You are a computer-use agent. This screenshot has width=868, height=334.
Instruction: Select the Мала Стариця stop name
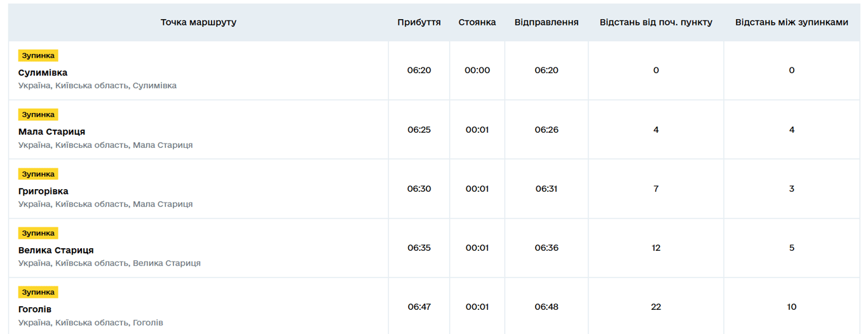pyautogui.click(x=51, y=131)
